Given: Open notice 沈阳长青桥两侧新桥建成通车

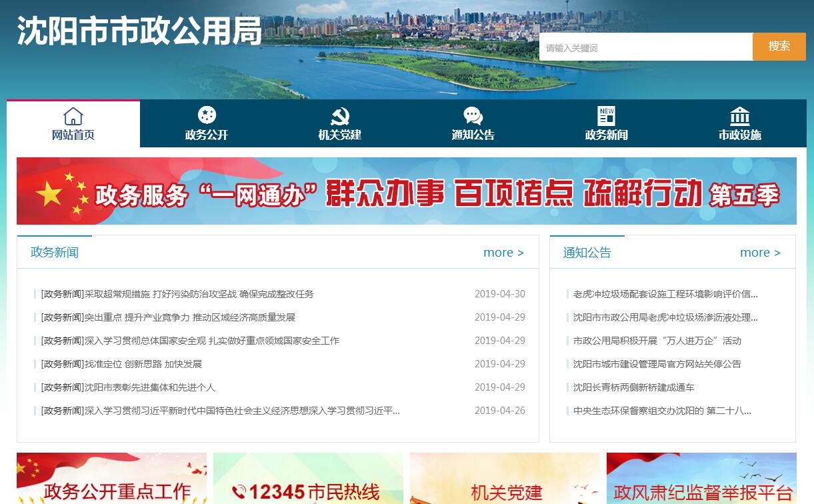Looking at the screenshot, I should 633,387.
